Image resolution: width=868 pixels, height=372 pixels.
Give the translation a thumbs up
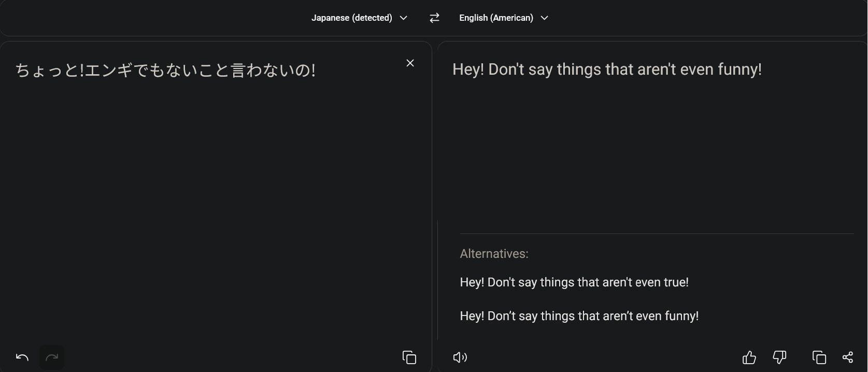(749, 357)
